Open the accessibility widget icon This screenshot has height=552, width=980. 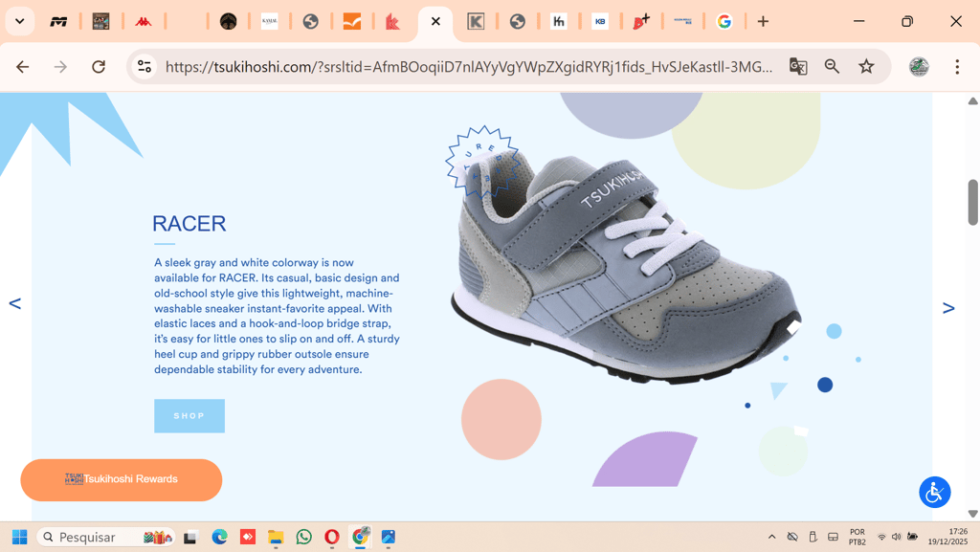pyautogui.click(x=934, y=492)
